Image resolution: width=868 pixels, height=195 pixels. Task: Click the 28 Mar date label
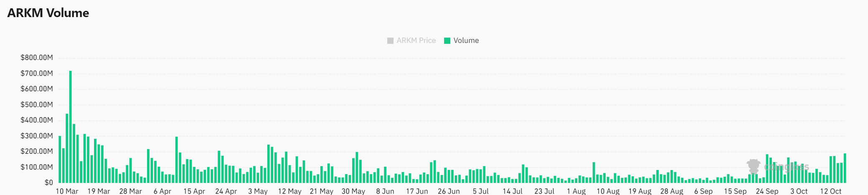[131, 191]
